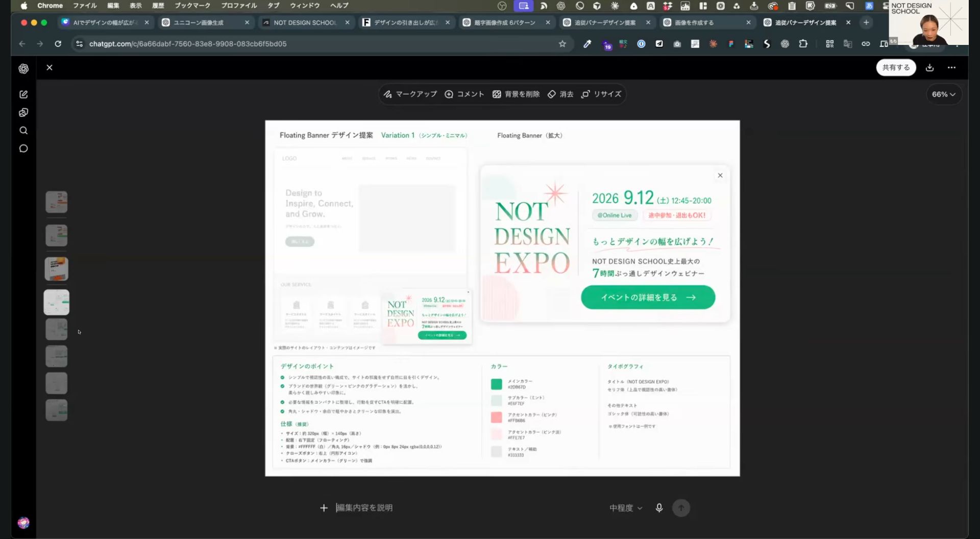980x539 pixels.
Task: Go back with Chrome's back arrow
Action: (22, 44)
